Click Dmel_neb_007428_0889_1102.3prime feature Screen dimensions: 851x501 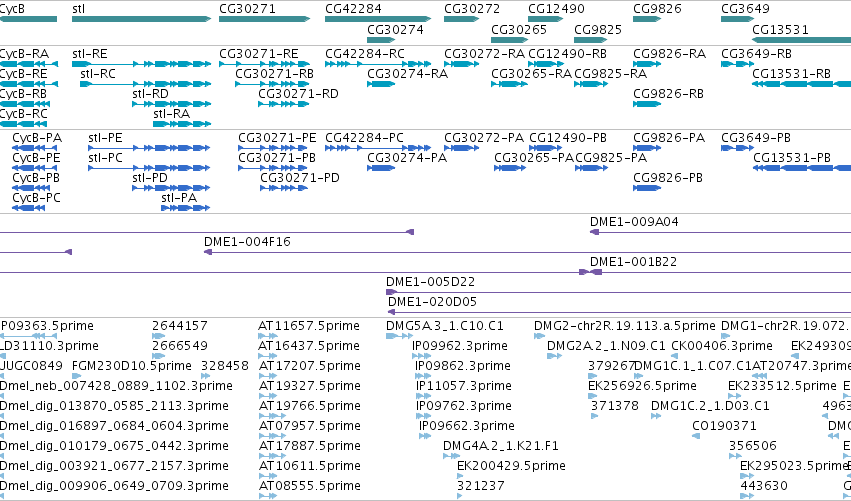[116, 386]
